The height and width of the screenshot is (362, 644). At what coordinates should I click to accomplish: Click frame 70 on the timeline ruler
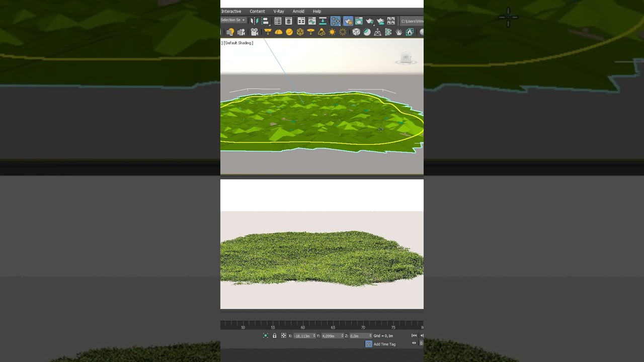363,327
